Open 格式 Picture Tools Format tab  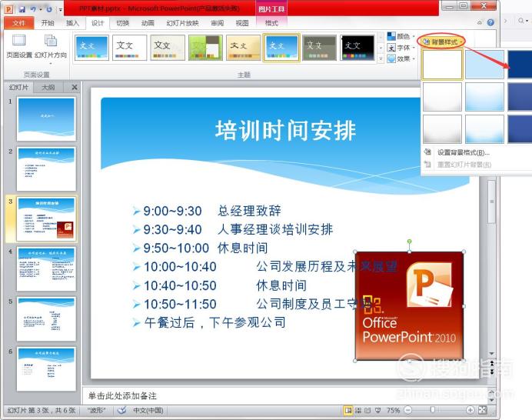coord(271,23)
